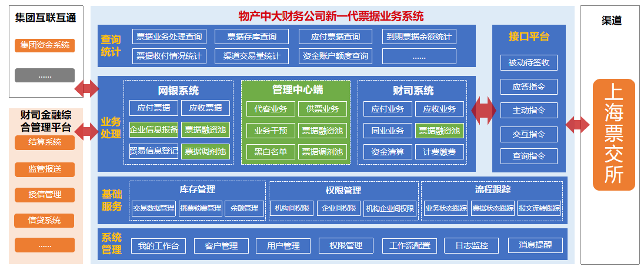
Task: Open 资金账户额度查询
Action: point(336,56)
